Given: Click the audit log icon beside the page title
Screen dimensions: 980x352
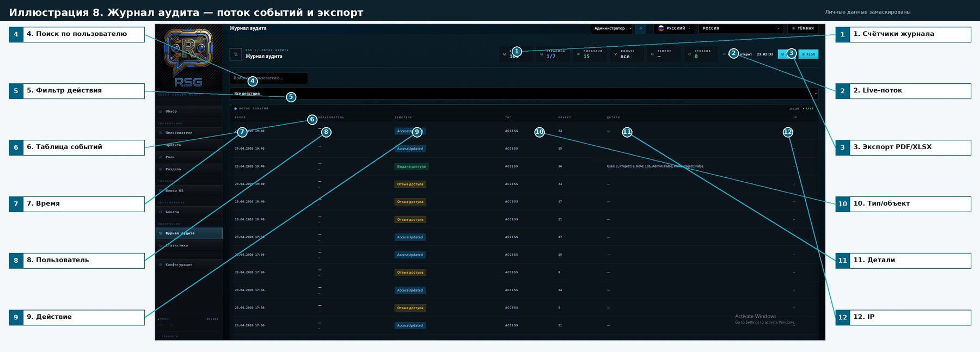Looking at the screenshot, I should (236, 54).
